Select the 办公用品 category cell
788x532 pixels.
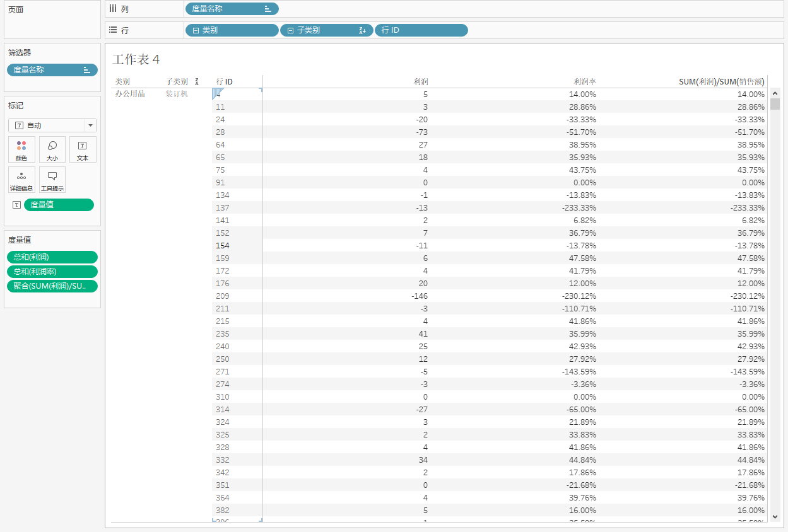(x=130, y=94)
